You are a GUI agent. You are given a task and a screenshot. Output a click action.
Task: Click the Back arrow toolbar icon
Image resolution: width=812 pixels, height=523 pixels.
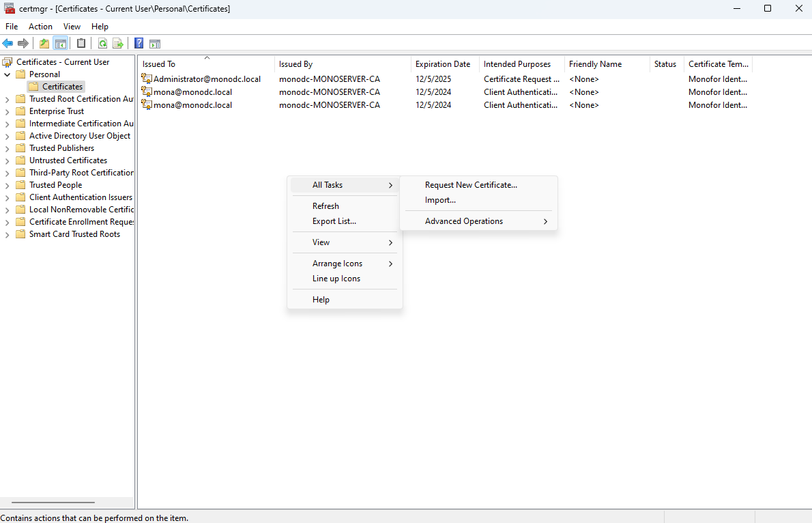[x=8, y=44]
